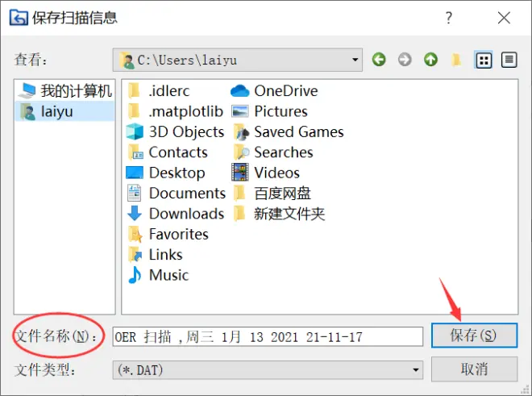This screenshot has height=396, width=532.
Task: Click the Downloads blue arrow icon
Action: (x=135, y=213)
